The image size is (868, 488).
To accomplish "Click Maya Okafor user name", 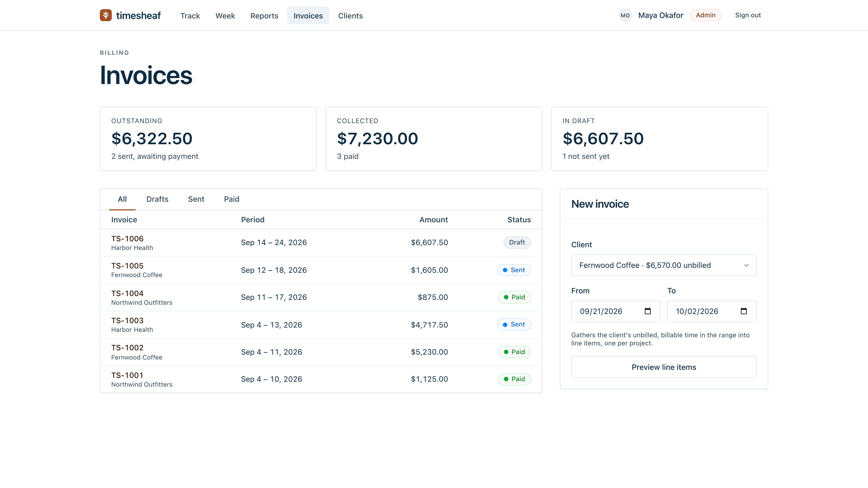I will pyautogui.click(x=660, y=15).
